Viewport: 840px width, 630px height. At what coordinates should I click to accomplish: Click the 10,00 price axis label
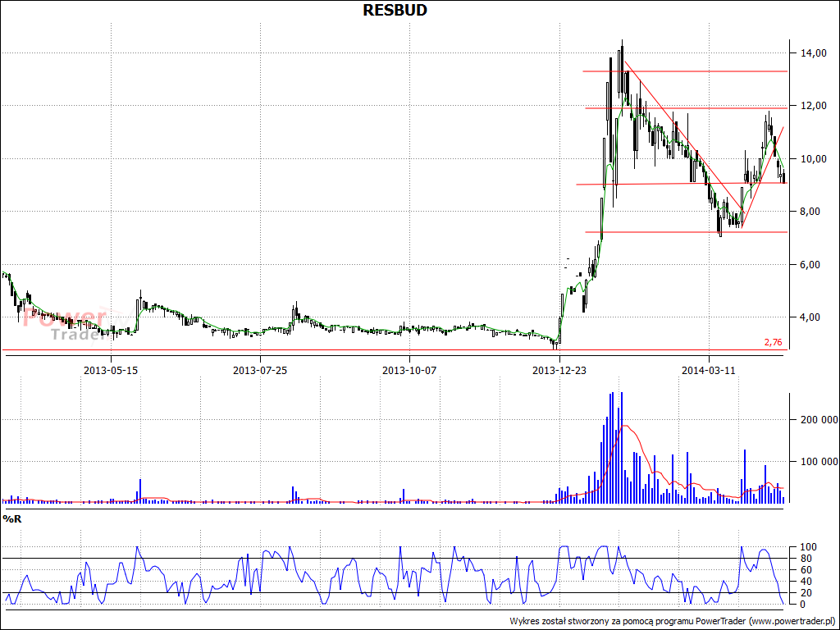click(x=812, y=158)
